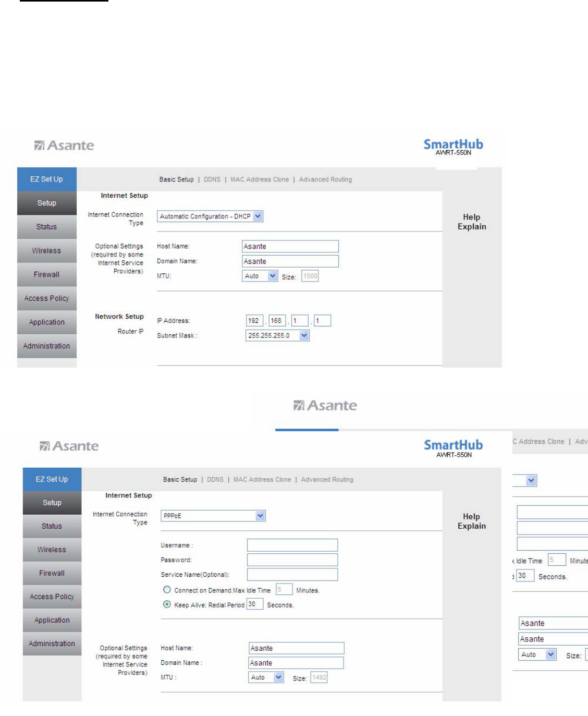Select the Connect on Demand radio button

167,590
